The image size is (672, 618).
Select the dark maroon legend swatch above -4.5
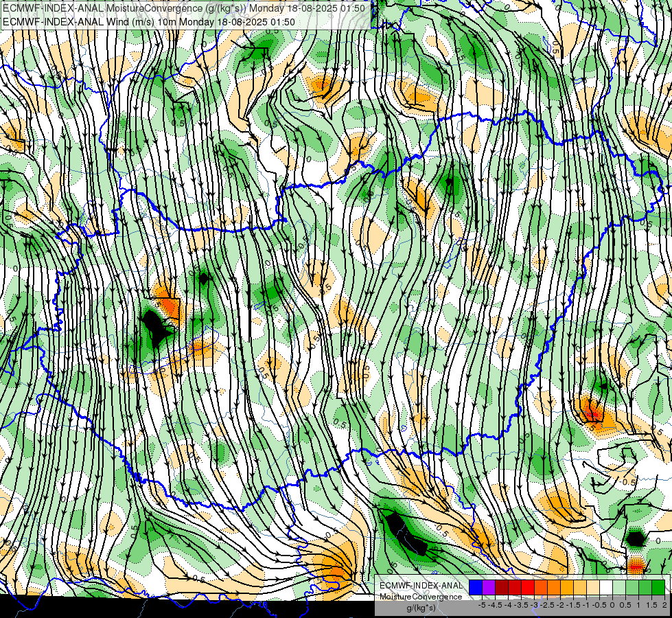502,588
